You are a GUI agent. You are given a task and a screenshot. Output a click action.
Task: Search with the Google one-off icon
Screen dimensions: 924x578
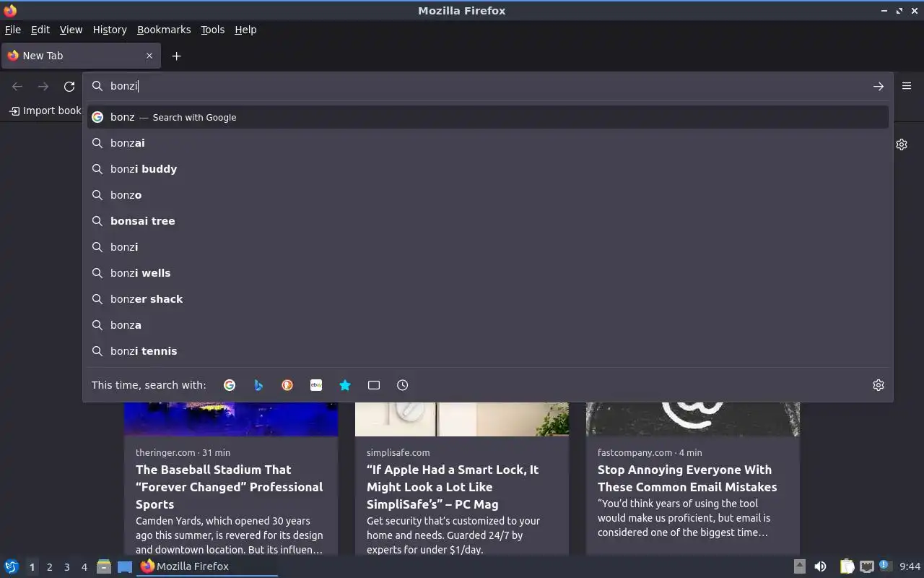[230, 385]
